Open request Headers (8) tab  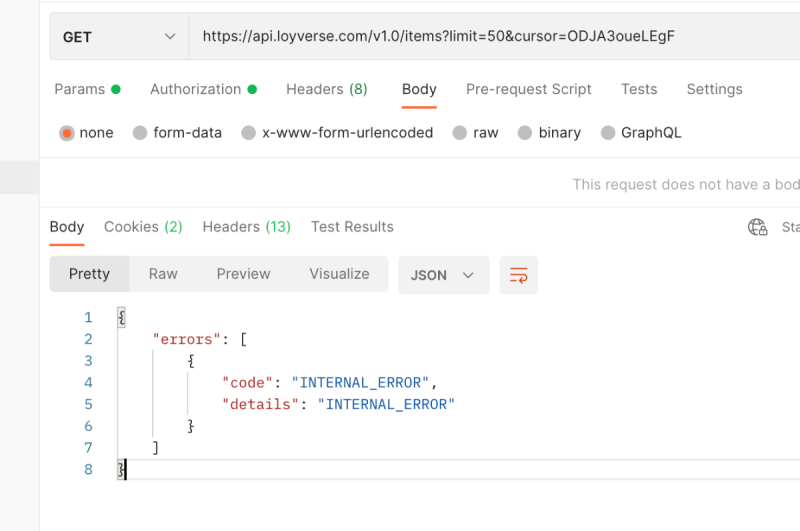[326, 89]
